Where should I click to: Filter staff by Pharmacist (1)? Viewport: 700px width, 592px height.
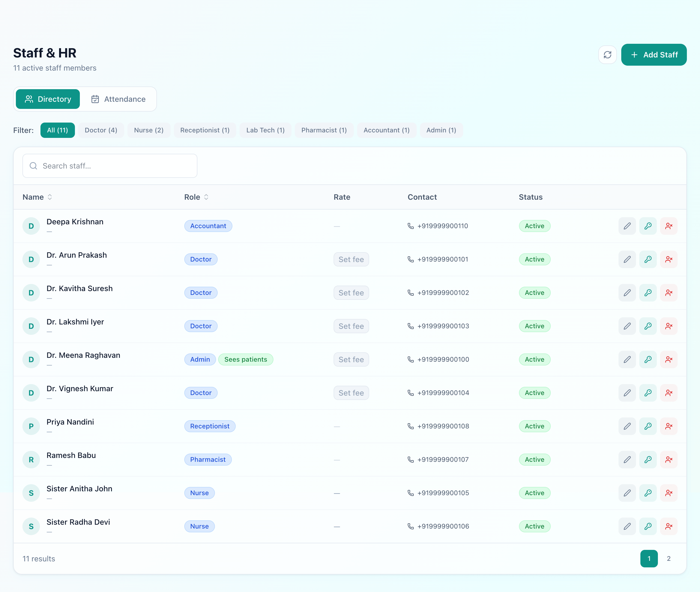[324, 130]
